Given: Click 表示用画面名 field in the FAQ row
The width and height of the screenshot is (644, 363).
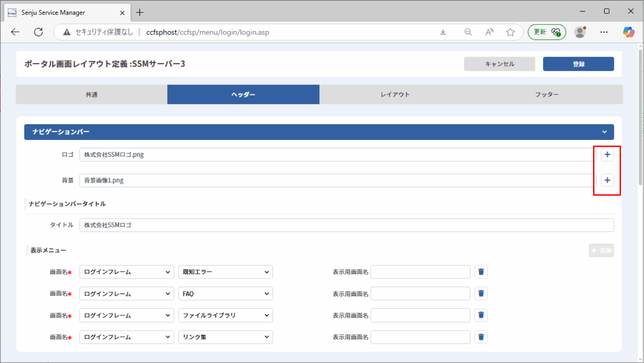Looking at the screenshot, I should tap(420, 293).
